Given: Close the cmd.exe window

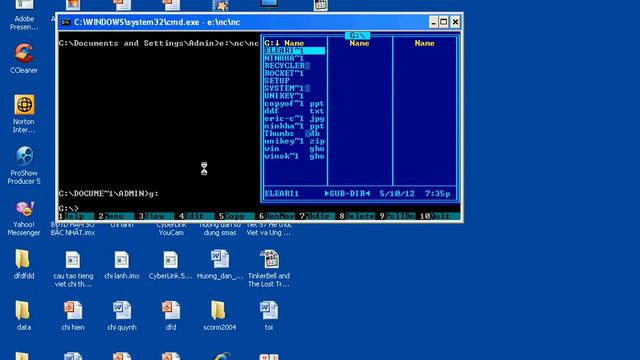Looking at the screenshot, I should 455,22.
